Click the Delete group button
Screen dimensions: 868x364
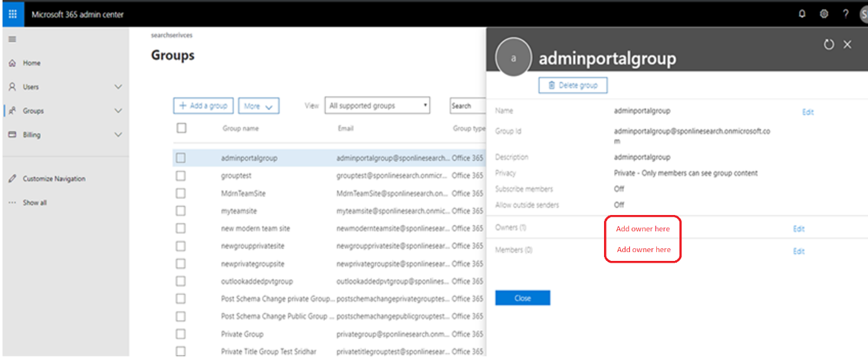click(x=573, y=85)
